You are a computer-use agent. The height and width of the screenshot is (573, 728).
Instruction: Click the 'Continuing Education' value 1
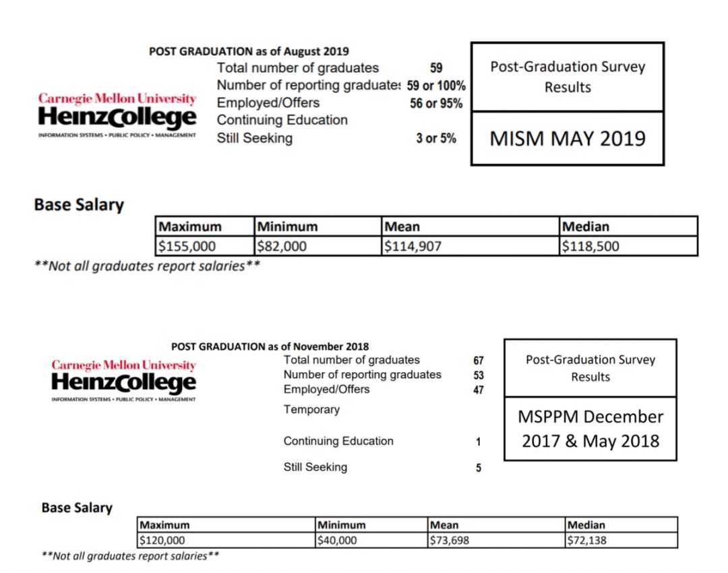479,442
